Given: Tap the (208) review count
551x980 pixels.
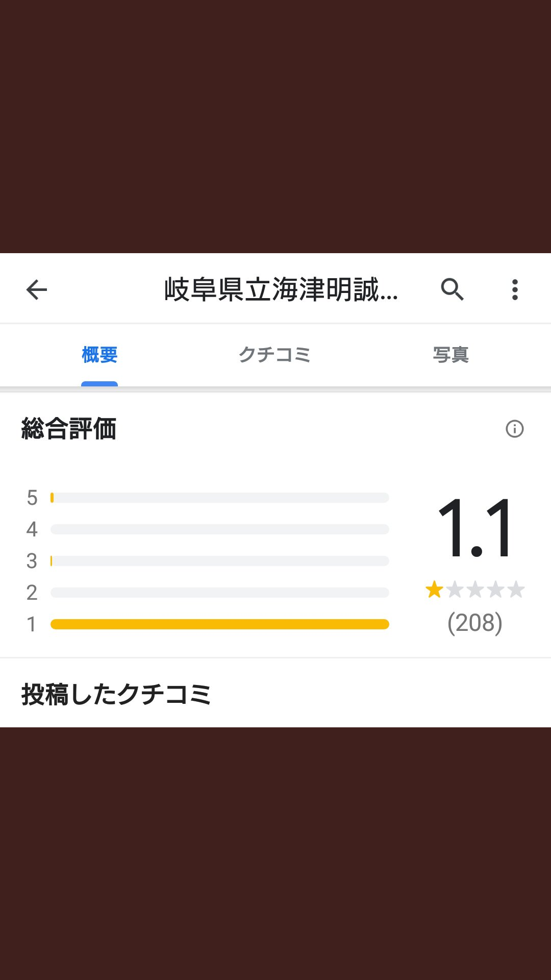Looking at the screenshot, I should click(x=475, y=623).
